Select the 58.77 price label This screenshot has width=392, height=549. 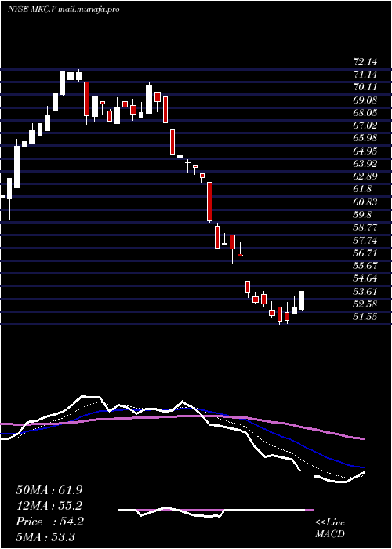pyautogui.click(x=365, y=227)
